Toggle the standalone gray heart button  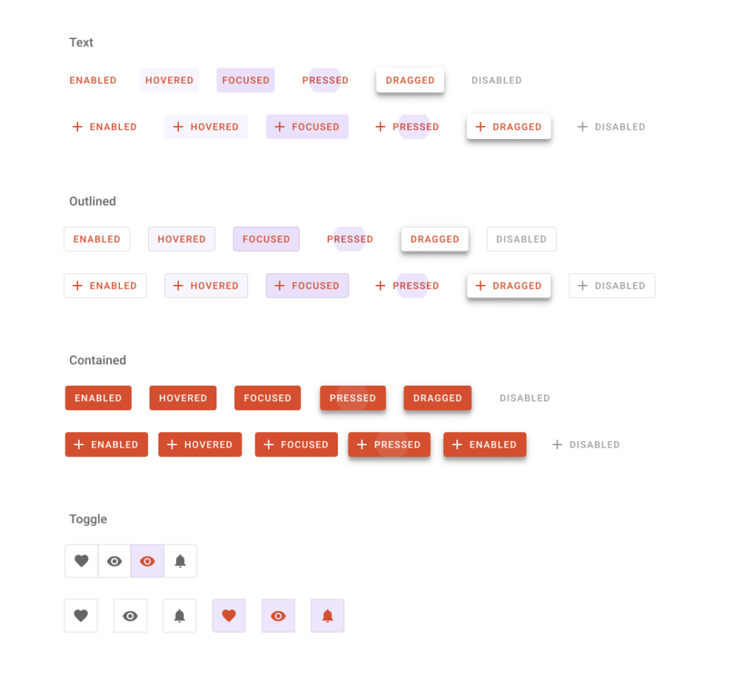pyautogui.click(x=81, y=615)
